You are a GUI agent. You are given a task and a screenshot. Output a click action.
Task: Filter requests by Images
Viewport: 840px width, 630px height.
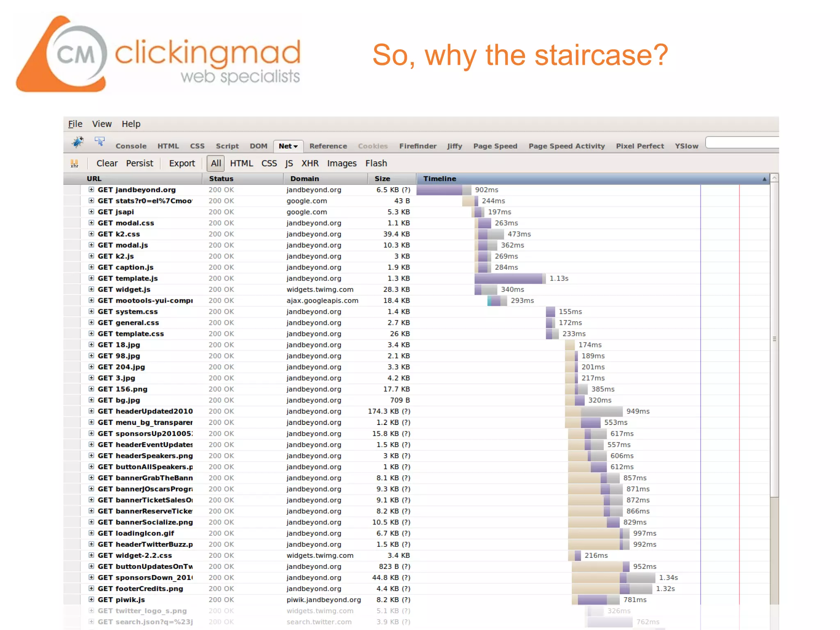(341, 163)
